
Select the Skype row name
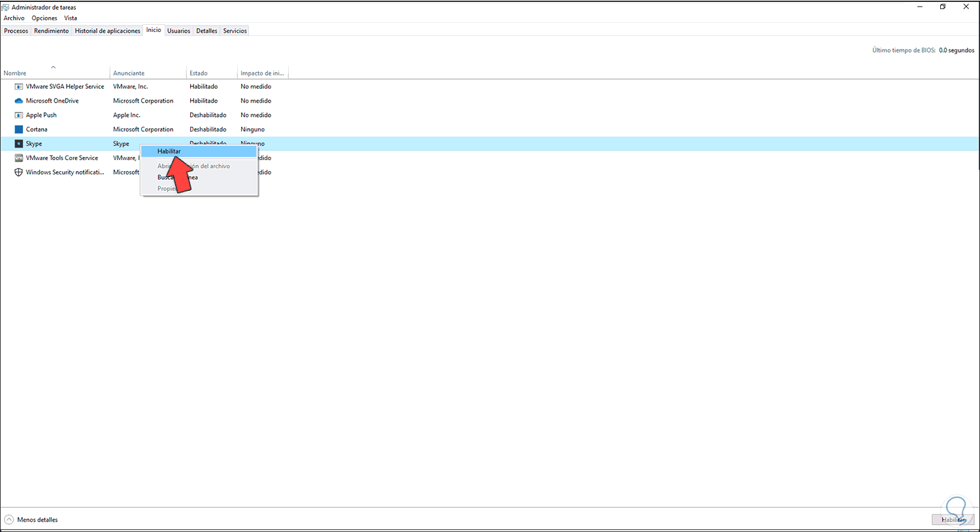point(34,144)
